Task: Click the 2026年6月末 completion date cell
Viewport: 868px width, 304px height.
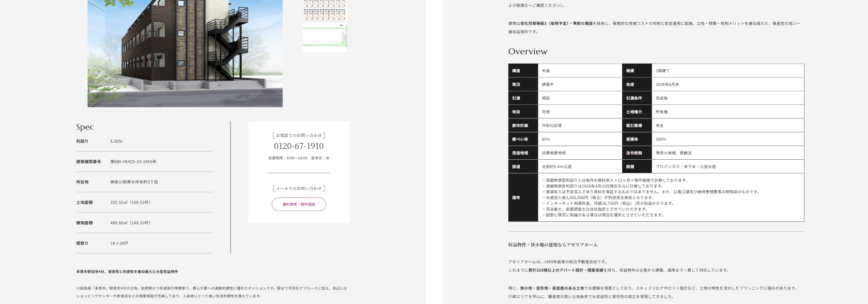Action: click(x=667, y=84)
